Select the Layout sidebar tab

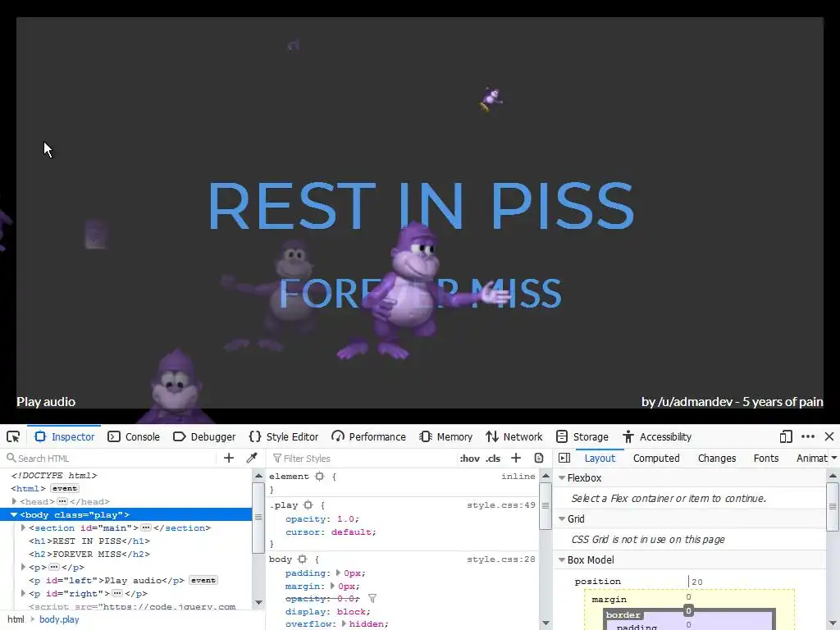600,458
